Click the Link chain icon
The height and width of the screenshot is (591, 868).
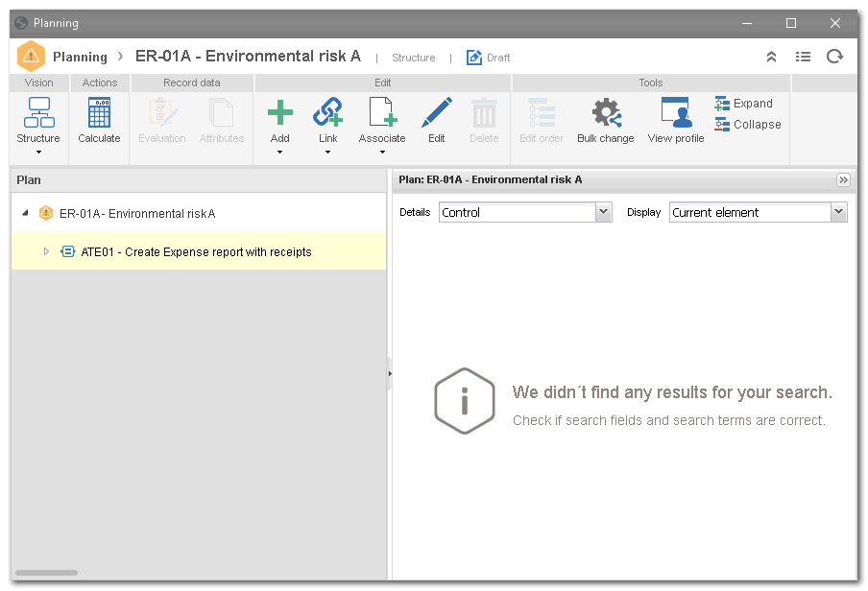tap(327, 112)
